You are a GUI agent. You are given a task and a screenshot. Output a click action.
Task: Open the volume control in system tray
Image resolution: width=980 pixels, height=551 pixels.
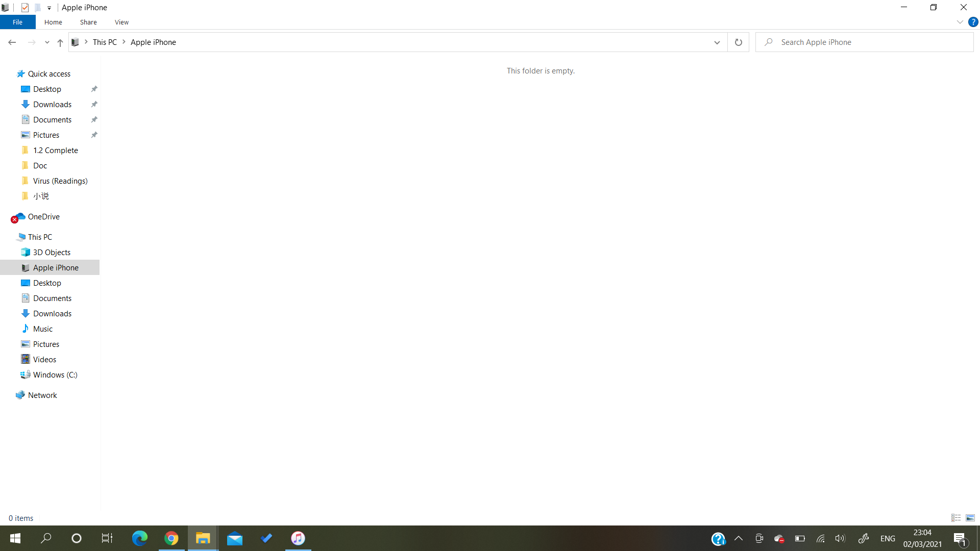840,538
